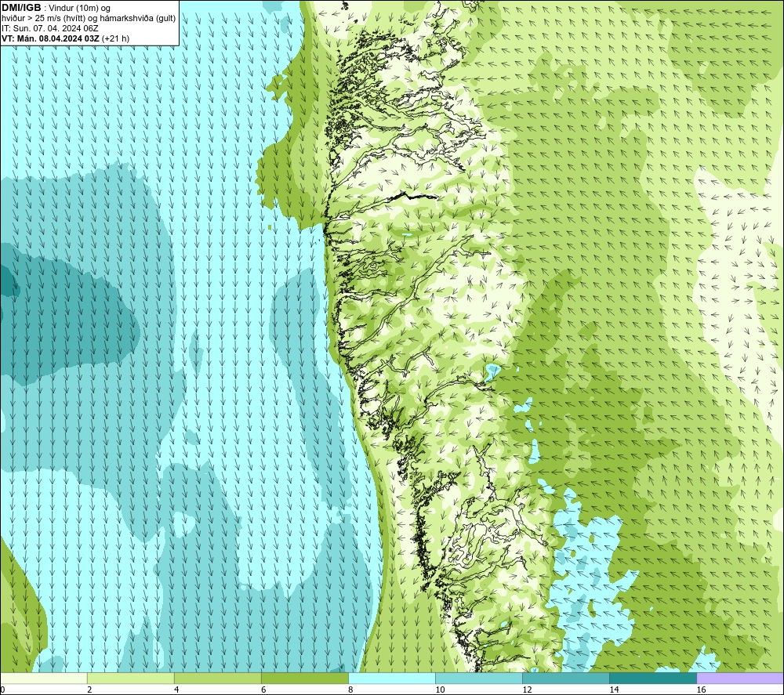Click the scale label '6'
Viewport: 784px width, 695px height.
point(263,690)
